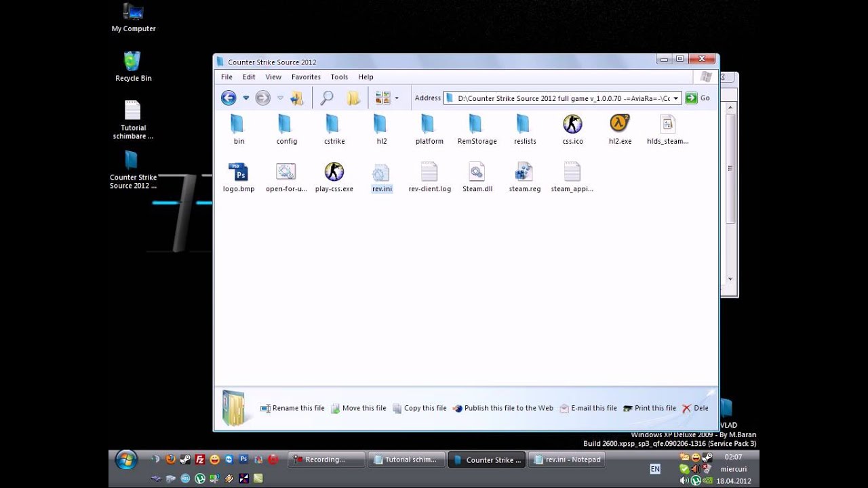The height and width of the screenshot is (488, 868).
Task: Open the Search magnifier tool
Action: point(327,98)
